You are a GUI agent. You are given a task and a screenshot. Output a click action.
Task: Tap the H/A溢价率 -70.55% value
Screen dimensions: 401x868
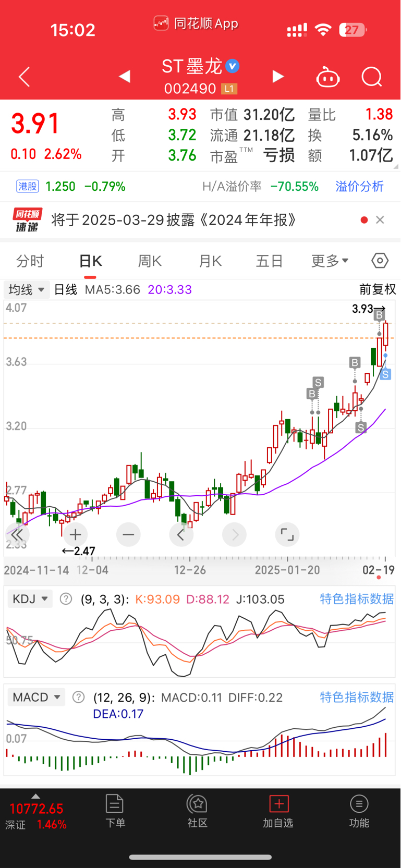[294, 186]
